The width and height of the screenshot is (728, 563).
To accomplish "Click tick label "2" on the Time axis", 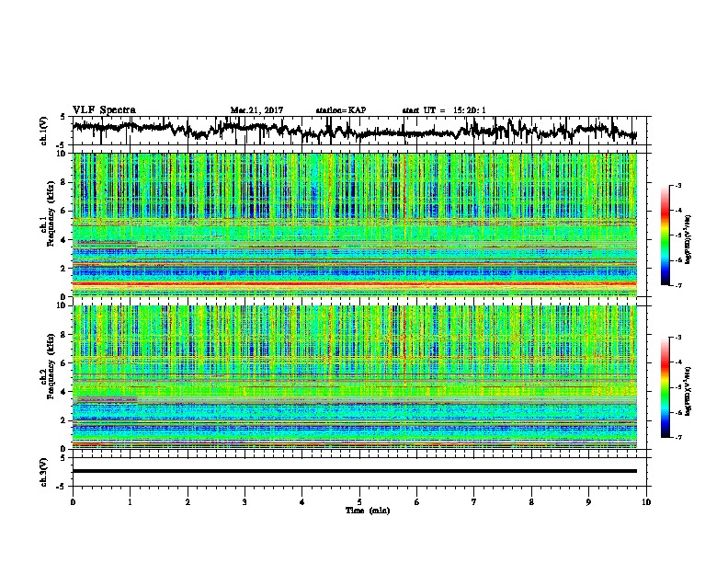I will pyautogui.click(x=188, y=502).
